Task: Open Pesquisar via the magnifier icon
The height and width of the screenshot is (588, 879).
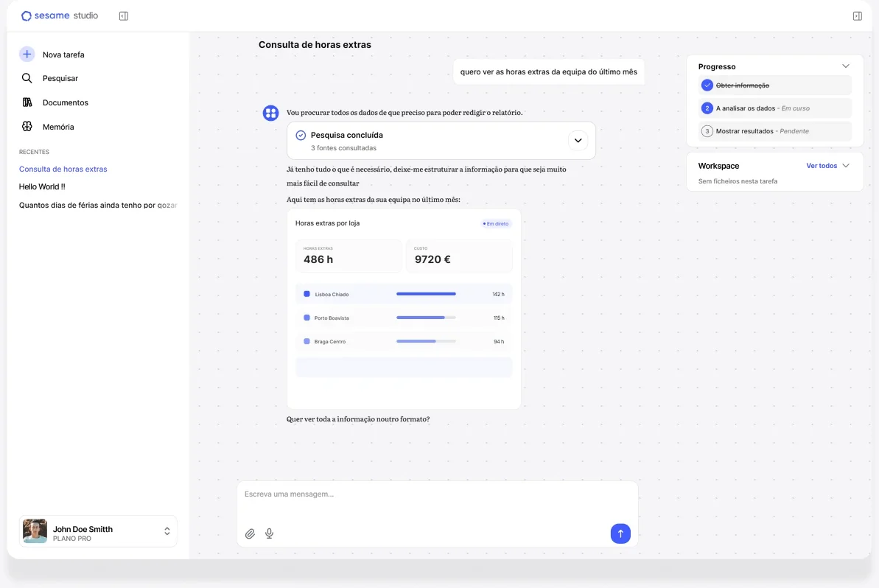Action: (27, 78)
